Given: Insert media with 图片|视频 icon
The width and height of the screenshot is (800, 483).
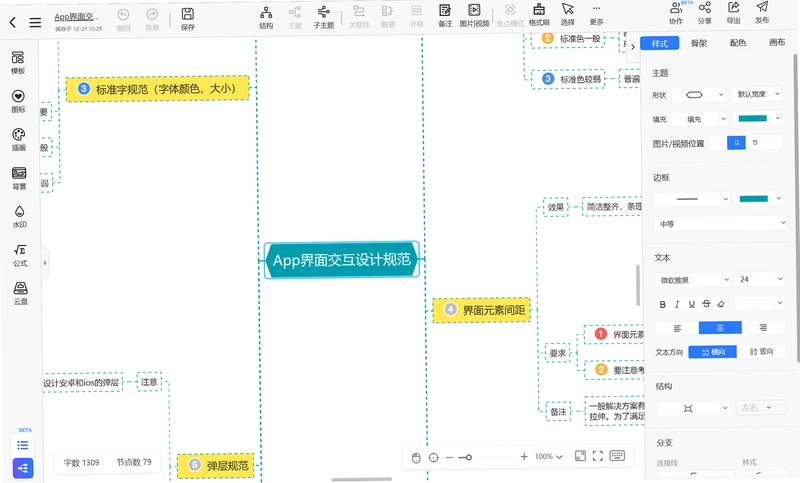Looking at the screenshot, I should tap(474, 16).
